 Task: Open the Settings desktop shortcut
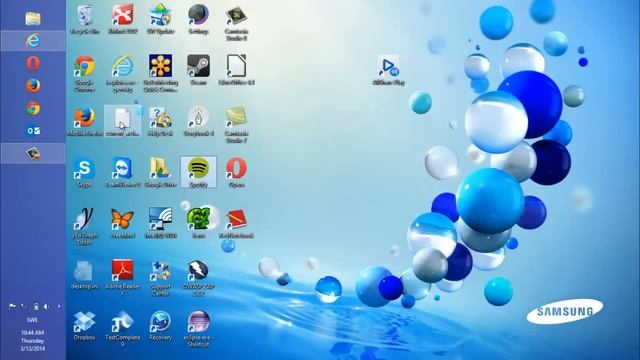(198, 20)
